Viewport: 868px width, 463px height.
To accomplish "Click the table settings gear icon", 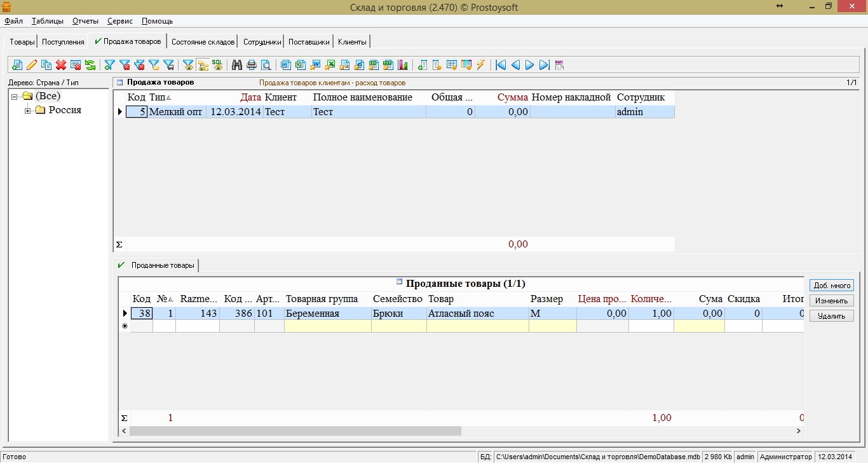I will pos(451,65).
